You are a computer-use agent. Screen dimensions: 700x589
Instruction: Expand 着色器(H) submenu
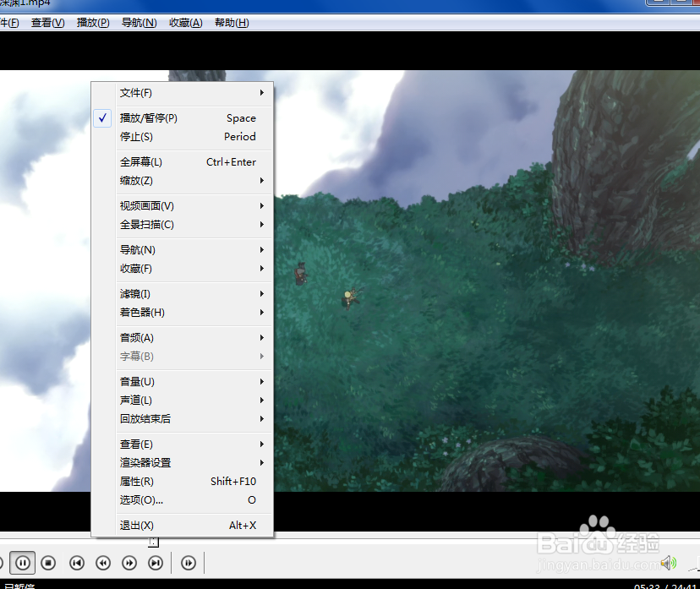tap(182, 313)
